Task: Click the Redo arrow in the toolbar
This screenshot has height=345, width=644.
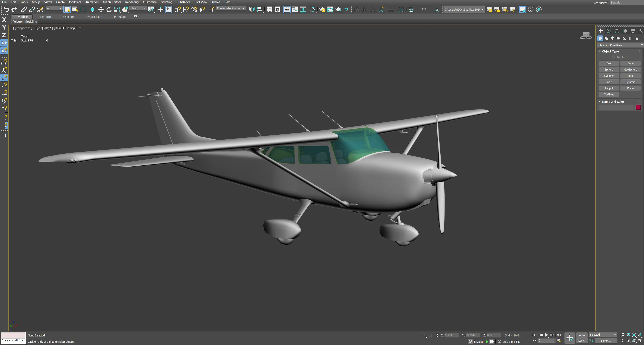Action: point(14,10)
